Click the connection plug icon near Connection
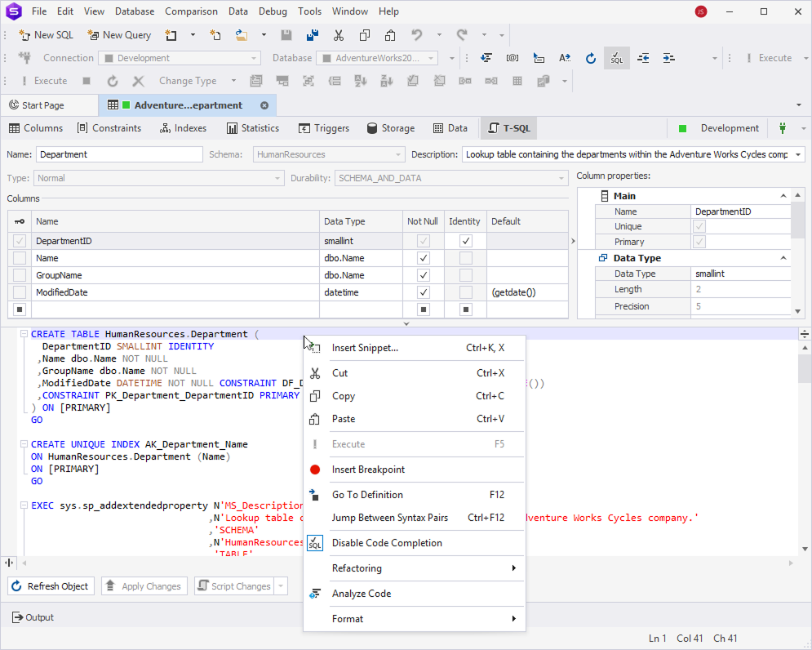The image size is (812, 650). pos(24,57)
